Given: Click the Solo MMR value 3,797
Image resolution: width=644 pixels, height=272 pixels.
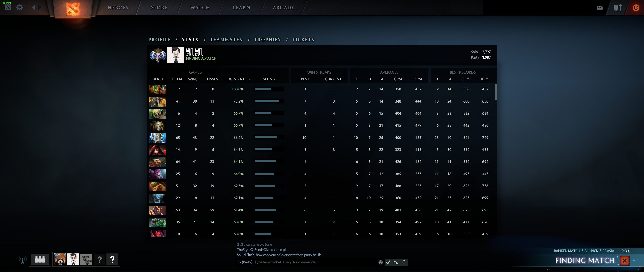Looking at the screenshot, I should click(x=486, y=52).
